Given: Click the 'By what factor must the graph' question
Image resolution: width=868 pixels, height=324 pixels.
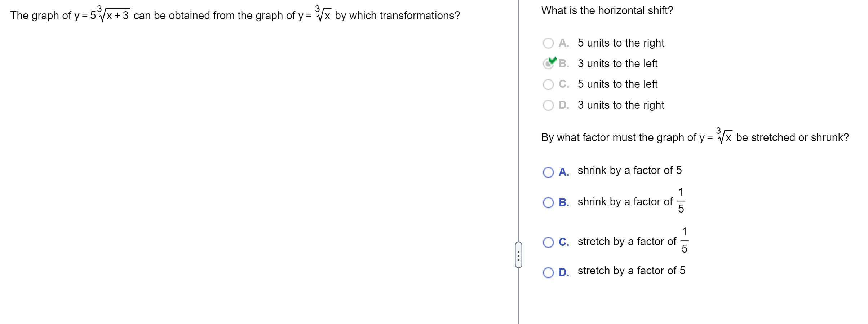Looking at the screenshot, I should point(695,136).
